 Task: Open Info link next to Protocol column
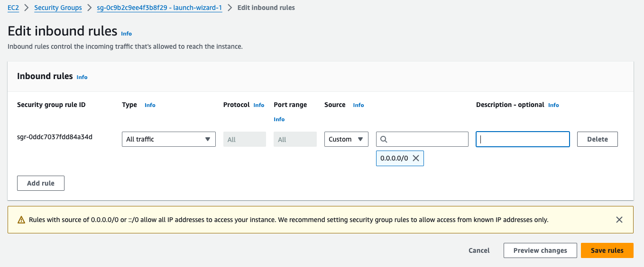pyautogui.click(x=259, y=105)
